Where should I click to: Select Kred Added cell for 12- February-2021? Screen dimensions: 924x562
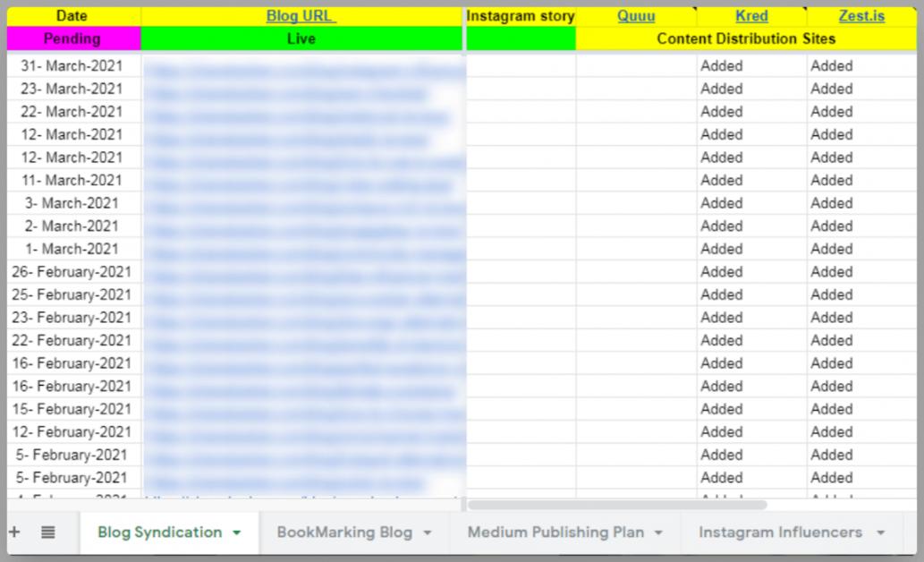point(752,431)
